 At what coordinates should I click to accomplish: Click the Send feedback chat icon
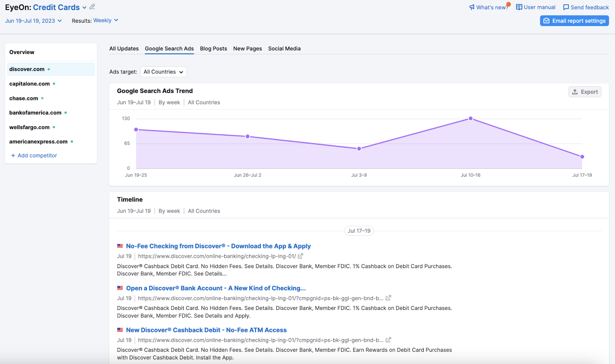pyautogui.click(x=566, y=7)
